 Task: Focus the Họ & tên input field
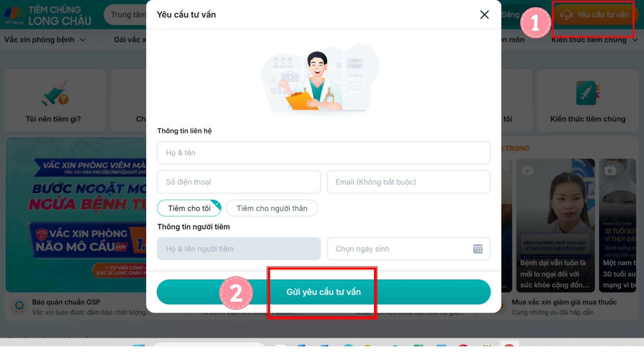pyautogui.click(x=323, y=153)
